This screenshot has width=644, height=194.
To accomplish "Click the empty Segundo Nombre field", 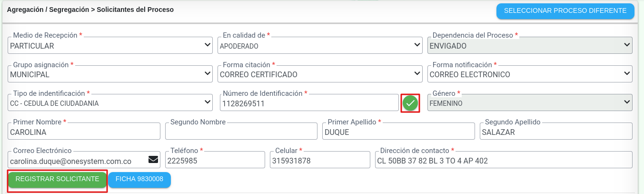I will coord(241,132).
